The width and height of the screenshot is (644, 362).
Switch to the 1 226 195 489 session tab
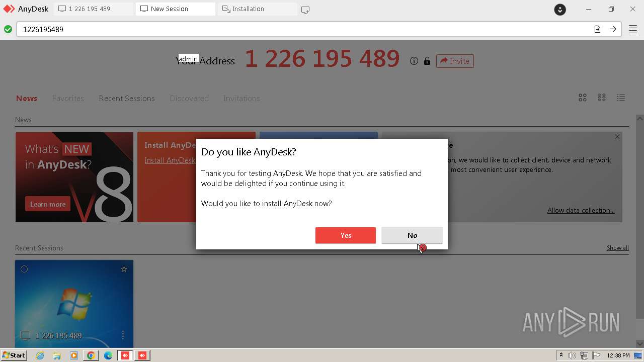[94, 9]
